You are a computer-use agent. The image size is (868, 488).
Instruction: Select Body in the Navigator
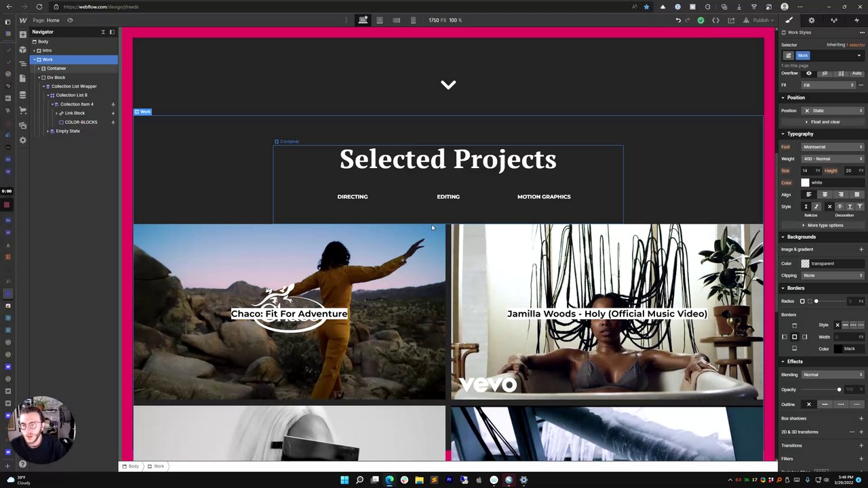(x=43, y=41)
